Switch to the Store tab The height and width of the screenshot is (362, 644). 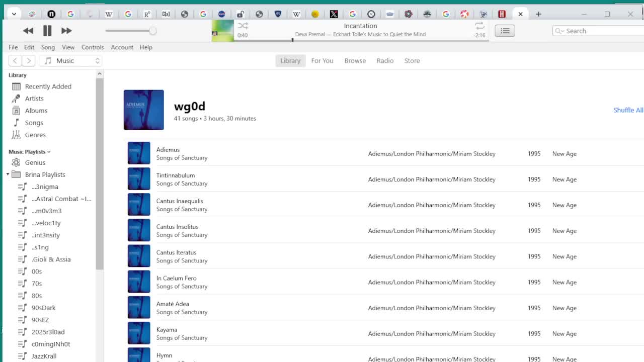(x=412, y=61)
